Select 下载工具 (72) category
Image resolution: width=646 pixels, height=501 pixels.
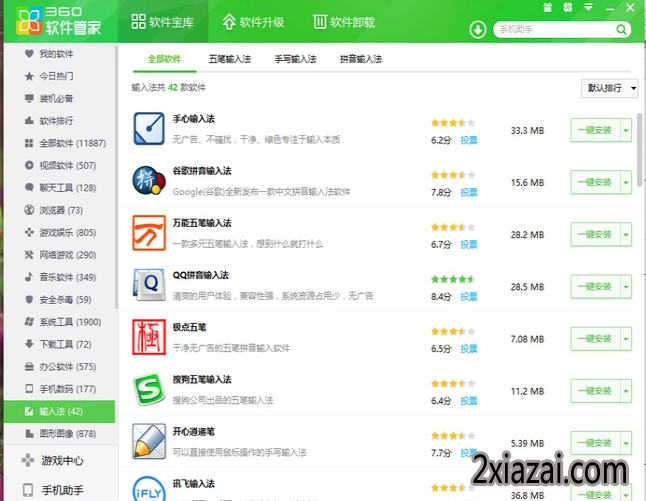coord(60,344)
